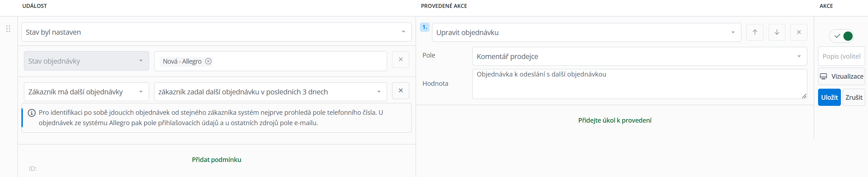Viewport: 868px width, 177px height.
Task: Remove the Nová - Allegro tag
Action: [208, 61]
